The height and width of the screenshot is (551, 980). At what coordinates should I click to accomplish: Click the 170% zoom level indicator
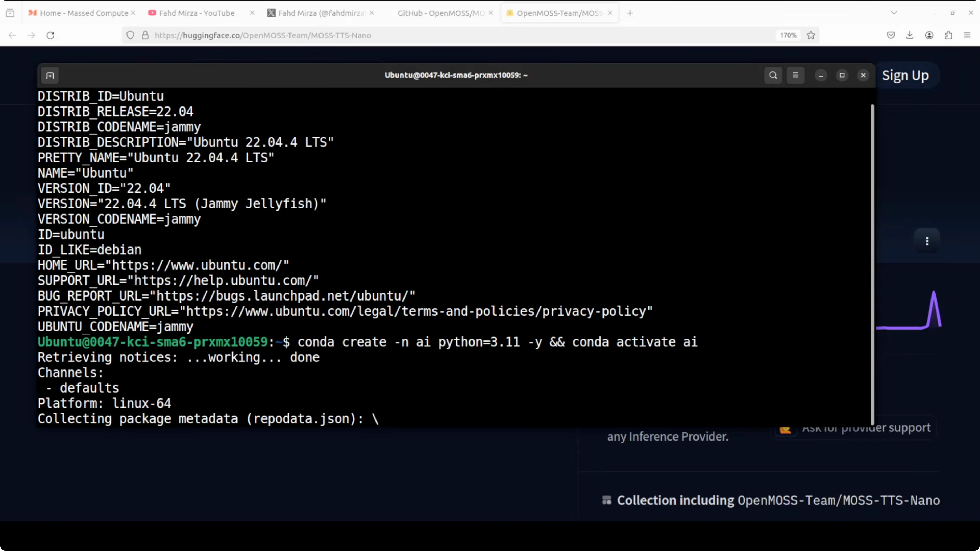tap(787, 35)
